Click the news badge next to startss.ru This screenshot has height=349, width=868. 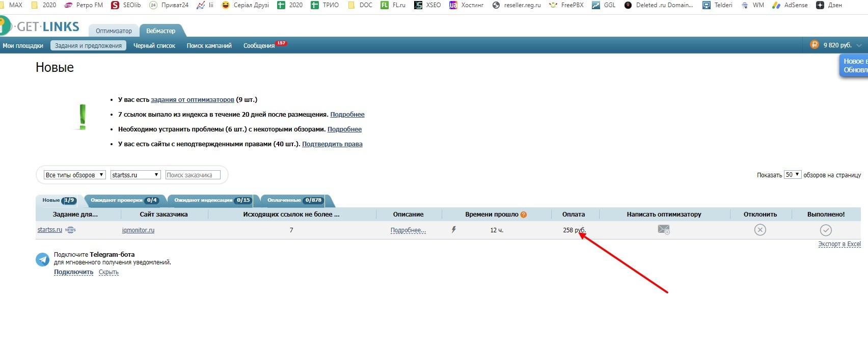click(x=70, y=230)
